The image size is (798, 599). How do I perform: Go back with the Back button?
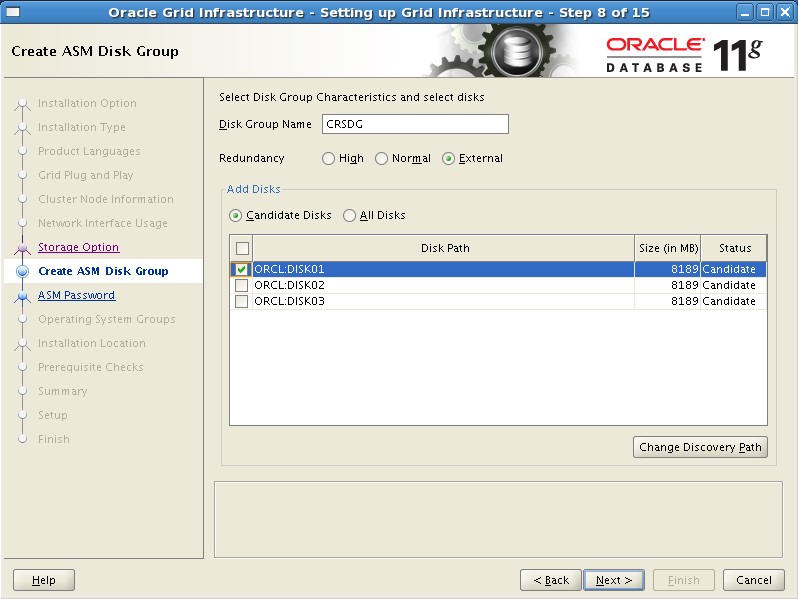tap(551, 580)
